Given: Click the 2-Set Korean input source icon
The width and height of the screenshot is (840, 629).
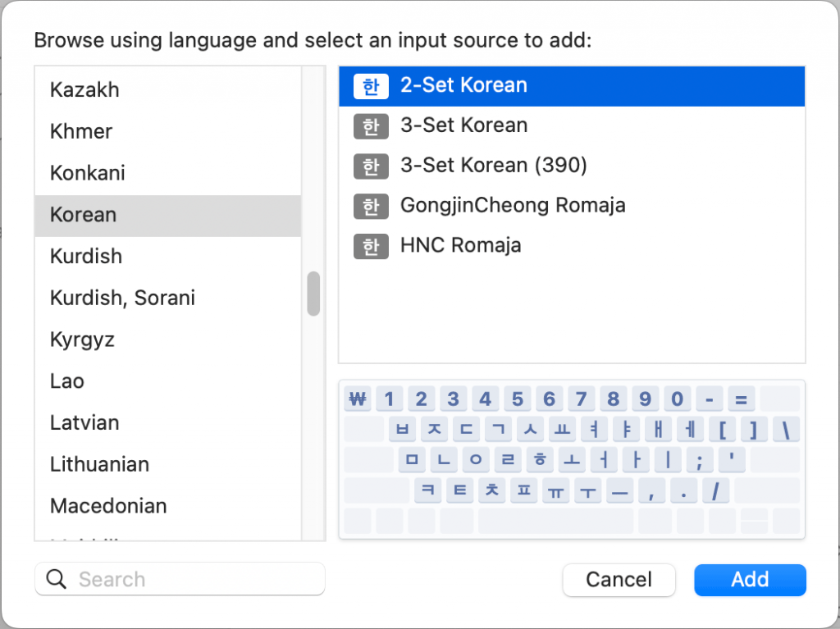Looking at the screenshot, I should coord(371,86).
